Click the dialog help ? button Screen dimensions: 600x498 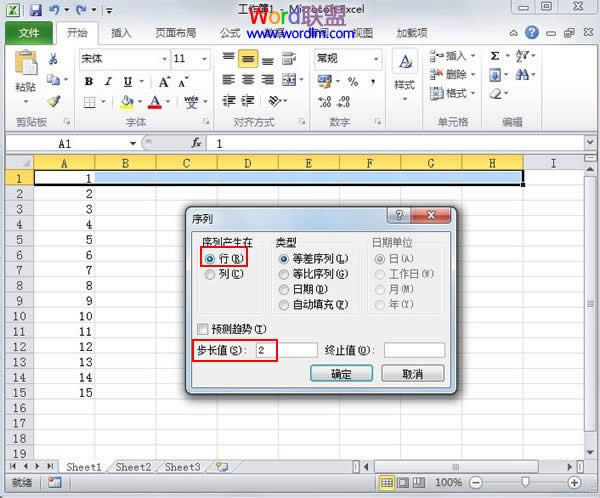click(399, 215)
